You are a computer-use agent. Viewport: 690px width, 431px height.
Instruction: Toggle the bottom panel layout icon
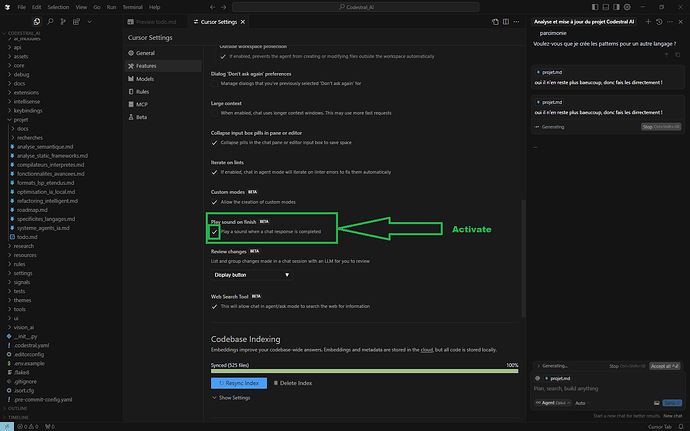pyautogui.click(x=606, y=7)
